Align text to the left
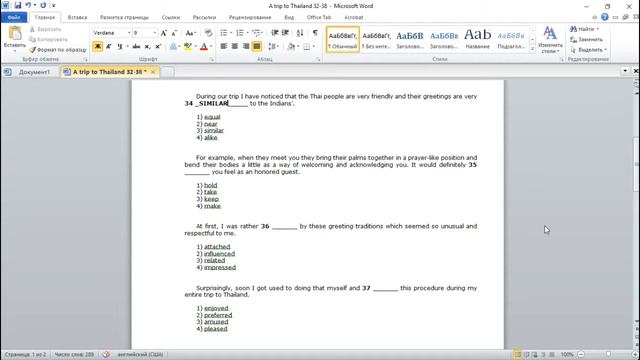The height and width of the screenshot is (360, 640). click(224, 47)
